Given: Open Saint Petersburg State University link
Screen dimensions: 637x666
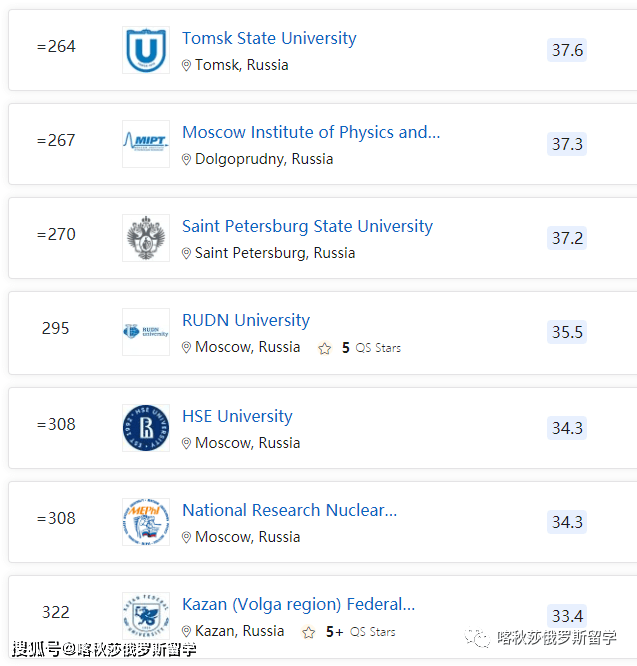Looking at the screenshot, I should [x=307, y=226].
